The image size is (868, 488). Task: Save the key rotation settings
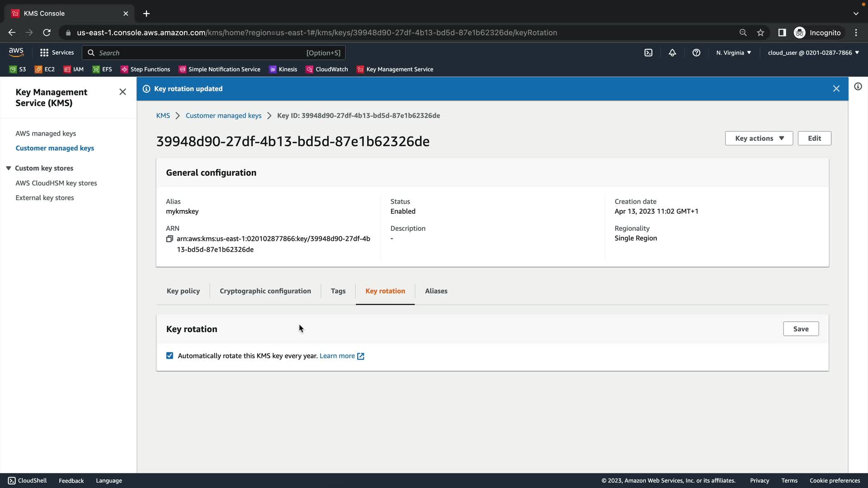click(x=800, y=329)
